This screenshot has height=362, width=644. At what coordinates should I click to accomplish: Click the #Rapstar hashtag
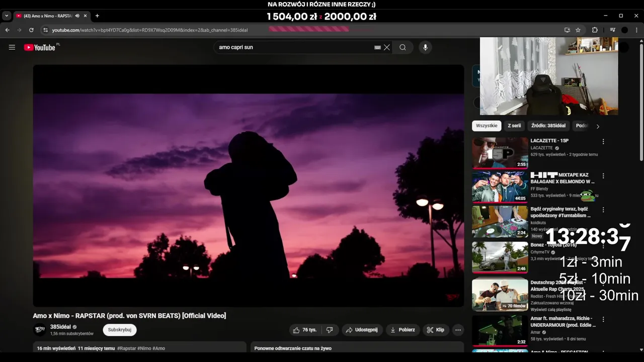coord(127,348)
